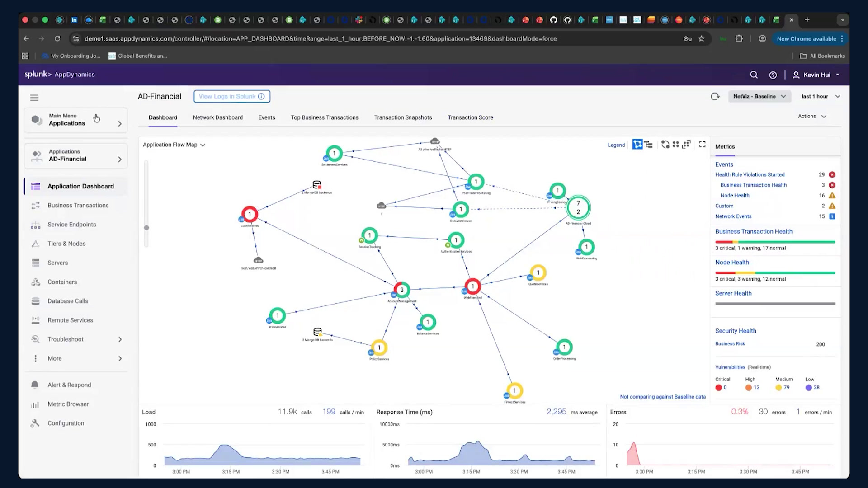Open the NetViz - Baseline dropdown
Image resolution: width=868 pixels, height=488 pixels.
[759, 96]
